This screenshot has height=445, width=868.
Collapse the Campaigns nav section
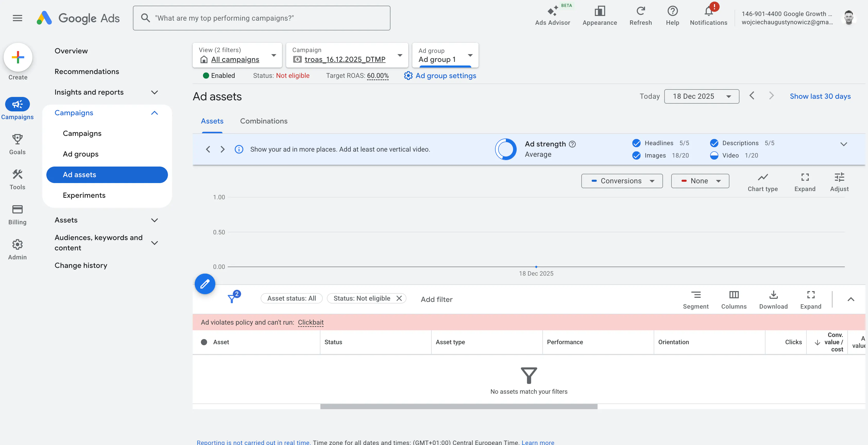pos(154,113)
